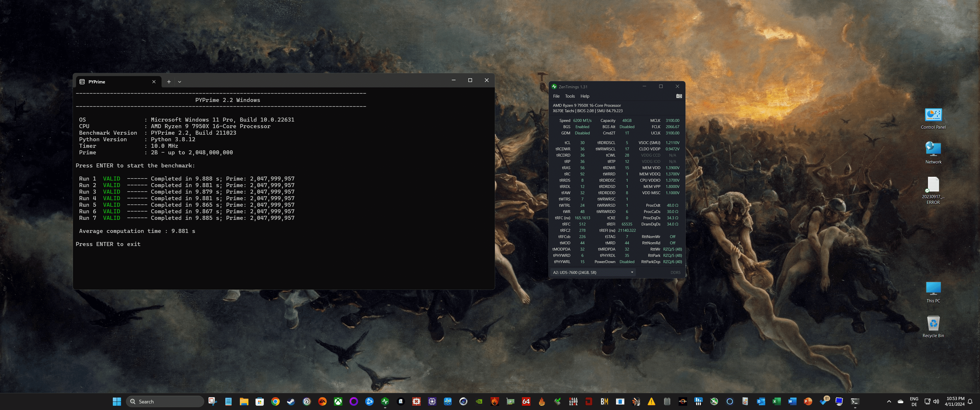Show hidden system tray icons
This screenshot has height=410, width=980.
889,401
